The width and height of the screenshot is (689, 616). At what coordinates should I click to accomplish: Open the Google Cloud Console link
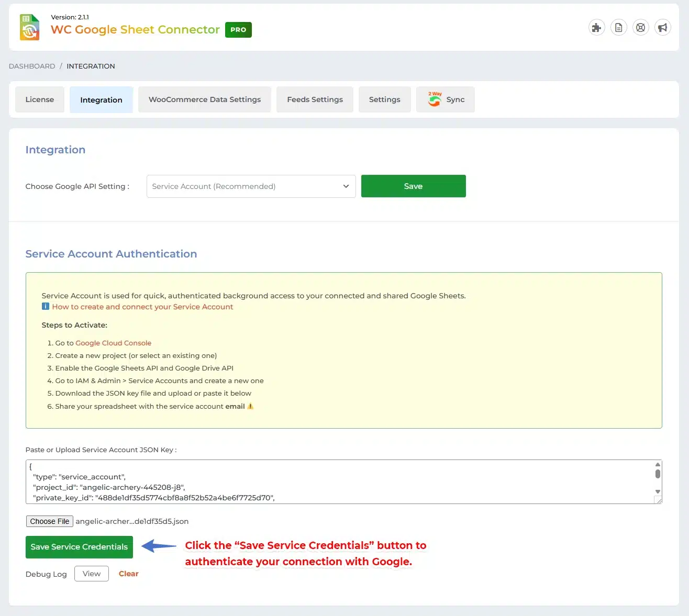[x=113, y=343]
